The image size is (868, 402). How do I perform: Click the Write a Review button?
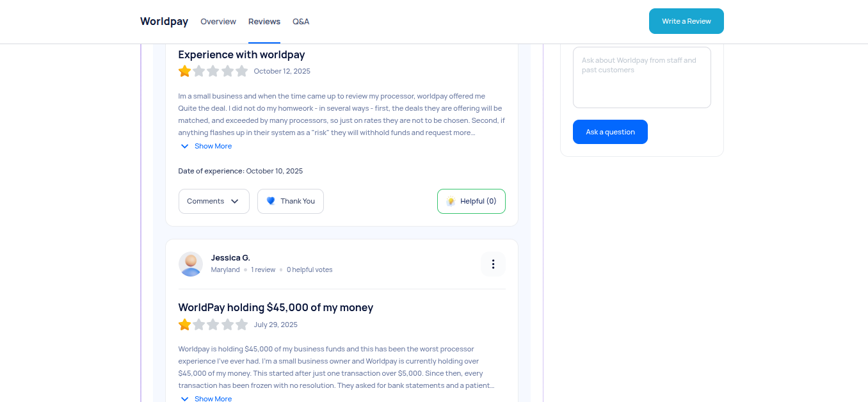pos(686,21)
